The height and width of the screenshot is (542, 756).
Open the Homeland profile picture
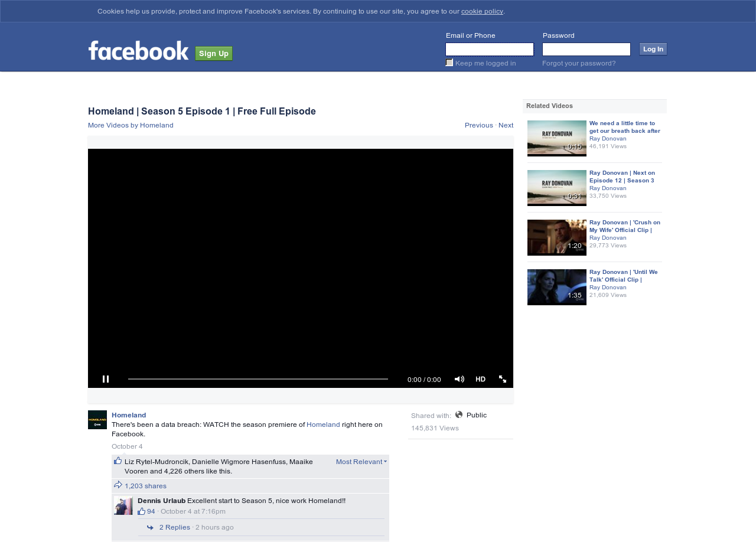point(97,420)
